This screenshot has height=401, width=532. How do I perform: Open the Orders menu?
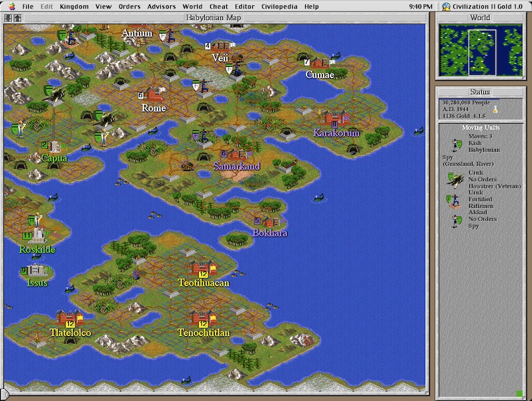(129, 7)
